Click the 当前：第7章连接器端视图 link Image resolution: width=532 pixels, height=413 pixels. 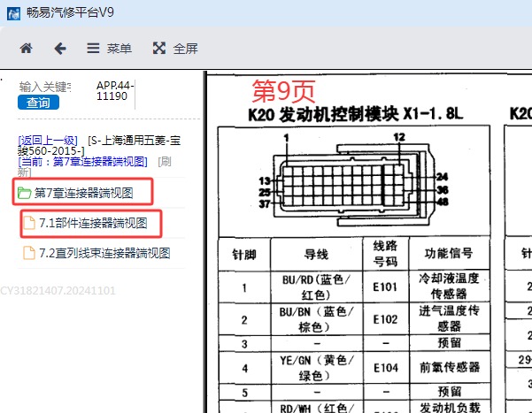click(x=83, y=162)
